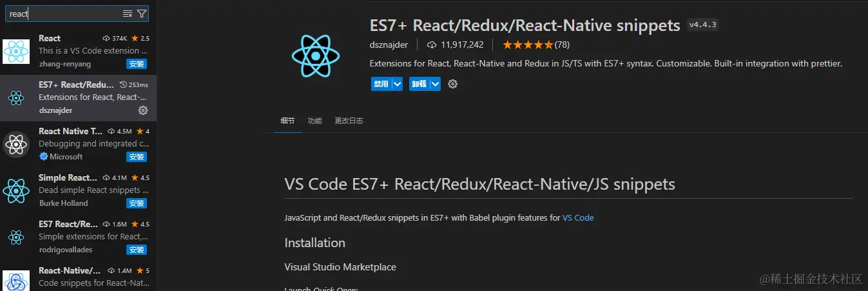Image resolution: width=868 pixels, height=291 pixels.
Task: Open React-Native snippets extension icon
Action: pos(16,281)
